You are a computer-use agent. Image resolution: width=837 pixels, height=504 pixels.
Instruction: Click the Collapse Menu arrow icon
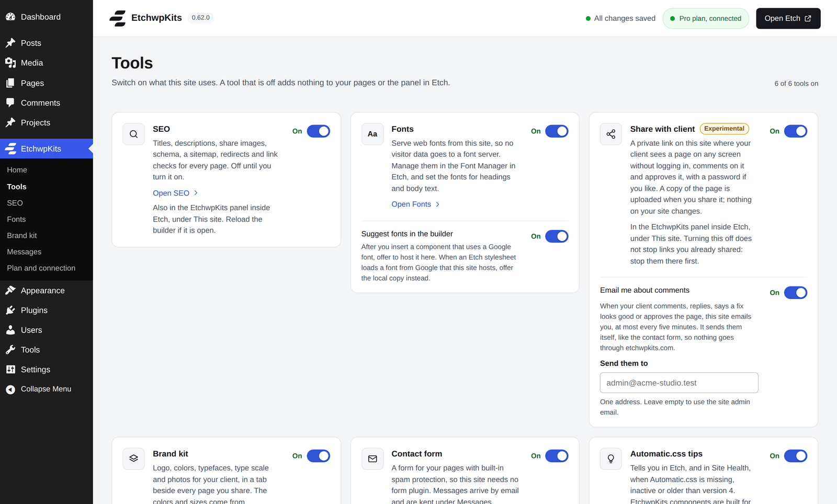(x=10, y=390)
